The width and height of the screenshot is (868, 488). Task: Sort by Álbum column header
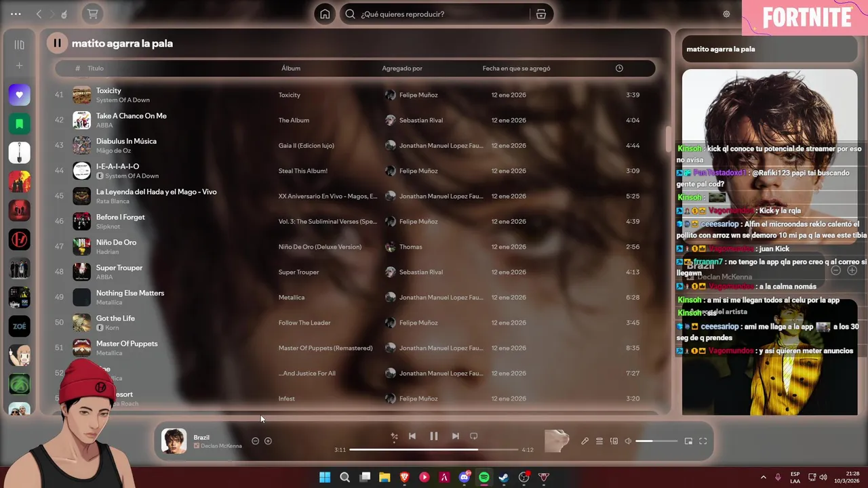point(291,68)
